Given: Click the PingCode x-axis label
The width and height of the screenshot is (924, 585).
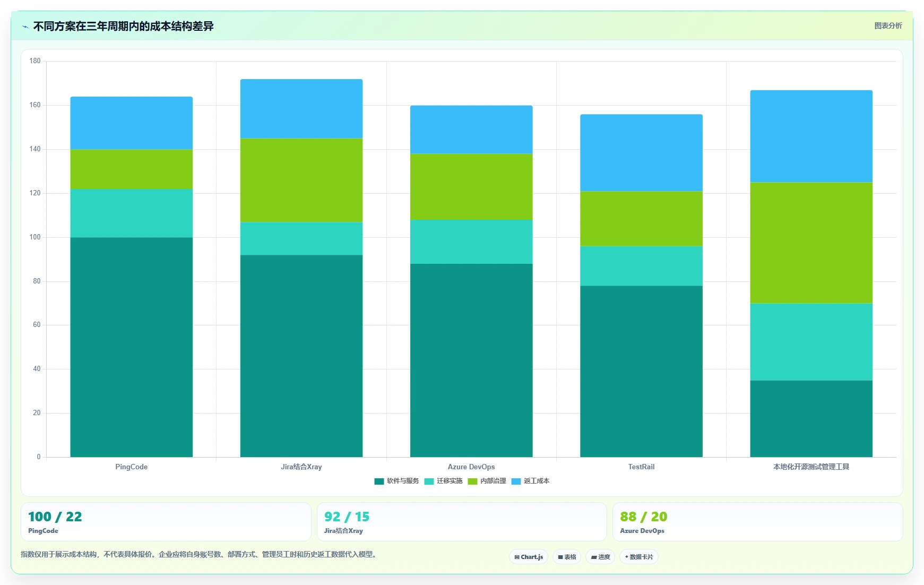Looking at the screenshot, I should [x=132, y=467].
